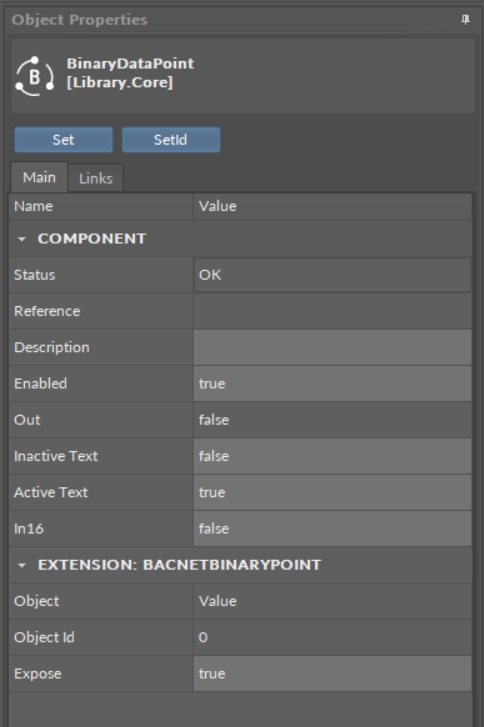Viewport: 484px width, 727px height.
Task: Click the Name column header
Action: pyautogui.click(x=101, y=206)
